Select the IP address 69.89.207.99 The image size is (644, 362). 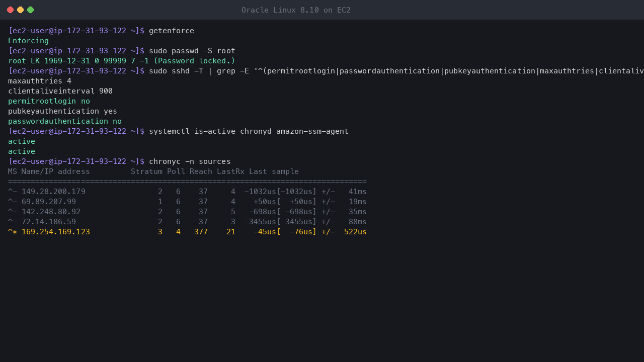click(49, 202)
